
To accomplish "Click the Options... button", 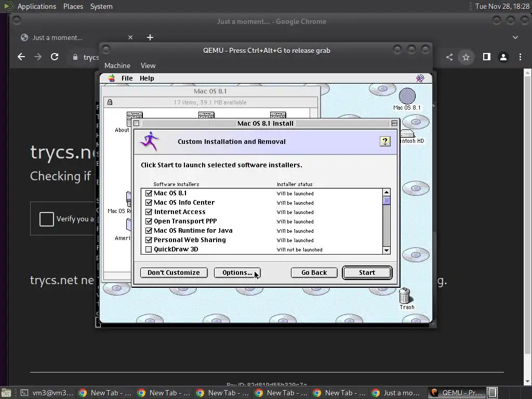I will 237,273.
